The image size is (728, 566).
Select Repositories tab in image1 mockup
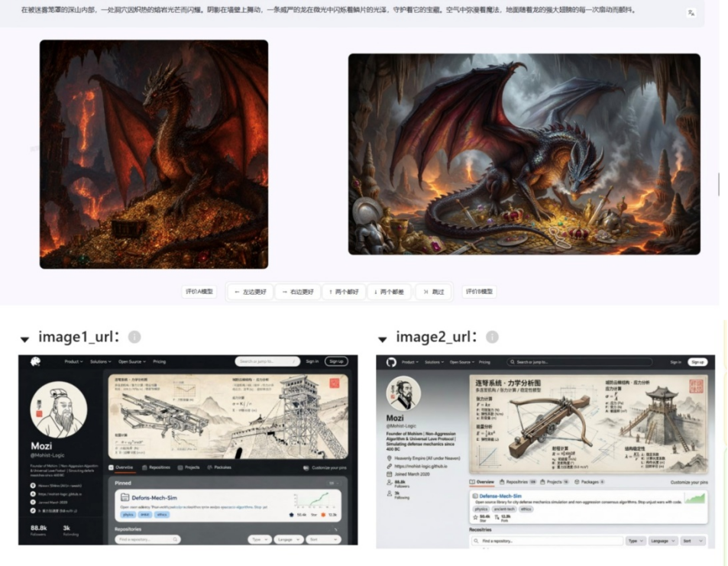click(x=156, y=467)
